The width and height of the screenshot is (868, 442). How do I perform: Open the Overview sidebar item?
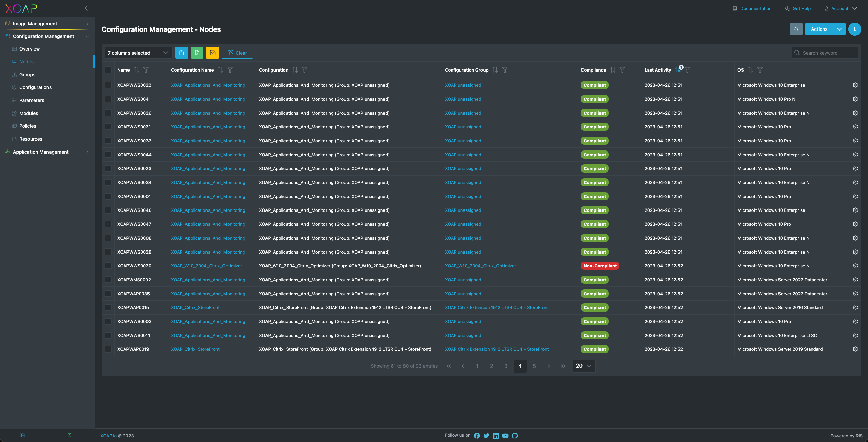coord(29,49)
